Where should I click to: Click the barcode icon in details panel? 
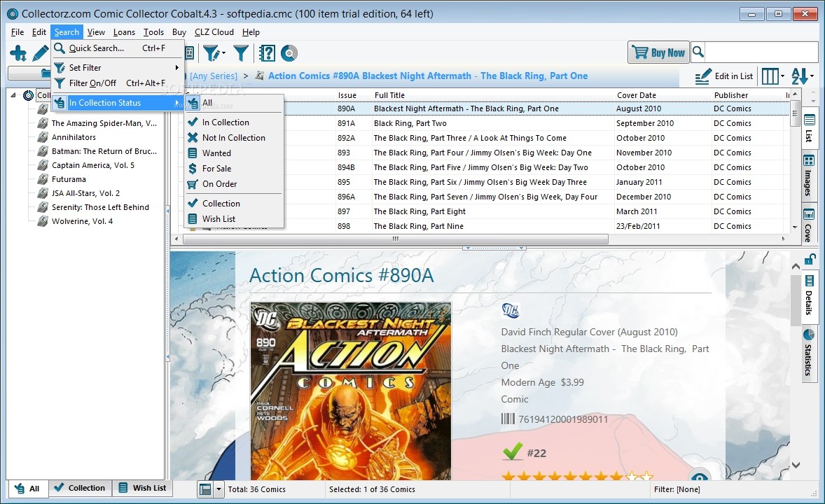[508, 419]
